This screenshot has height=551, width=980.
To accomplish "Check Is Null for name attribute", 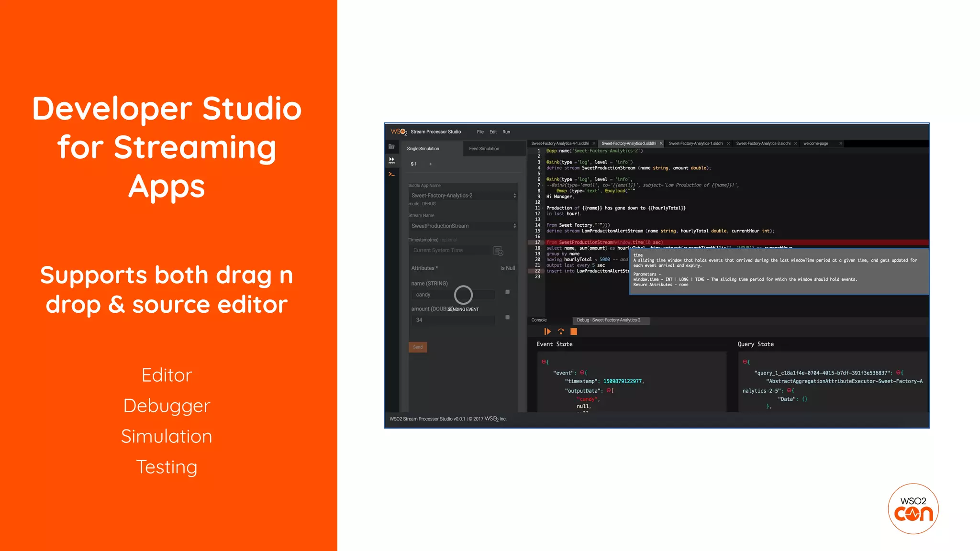I will pos(508,292).
